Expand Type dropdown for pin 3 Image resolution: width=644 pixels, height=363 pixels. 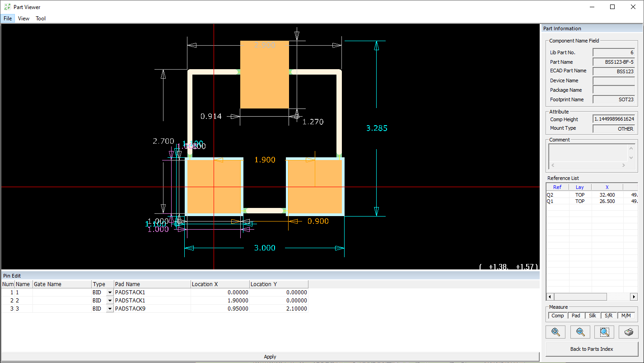110,309
